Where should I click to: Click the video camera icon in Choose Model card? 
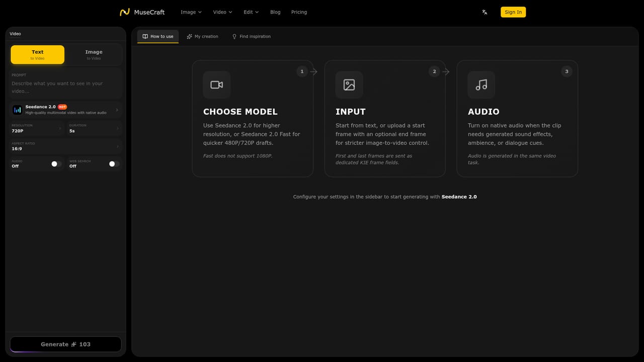tap(217, 85)
